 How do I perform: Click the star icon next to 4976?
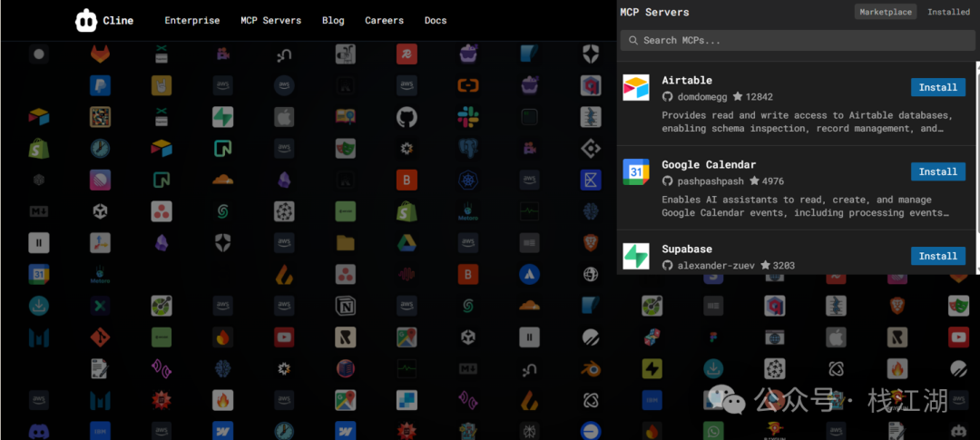click(x=754, y=181)
